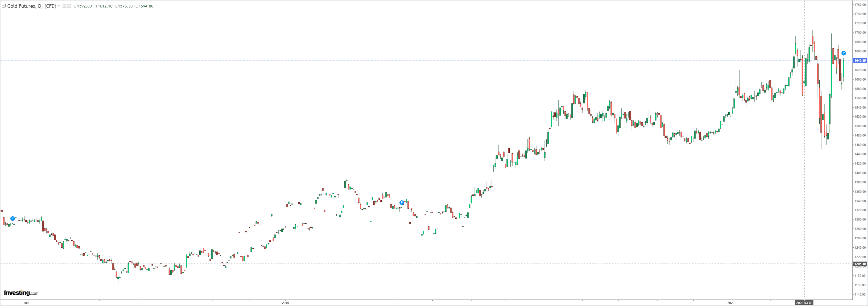Screen dimensions: 868x306
Task: Click the blue 1640.35 current price label
Action: [x=859, y=61]
